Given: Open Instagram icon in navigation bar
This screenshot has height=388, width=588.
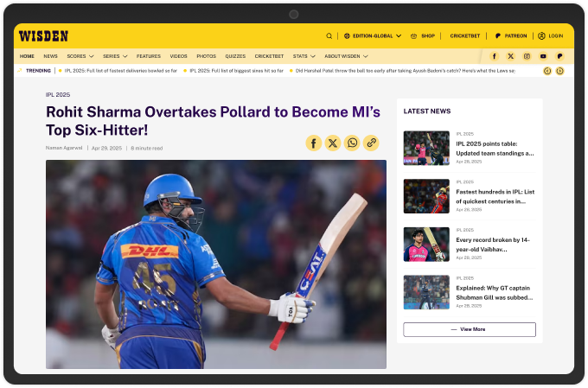Looking at the screenshot, I should (527, 56).
